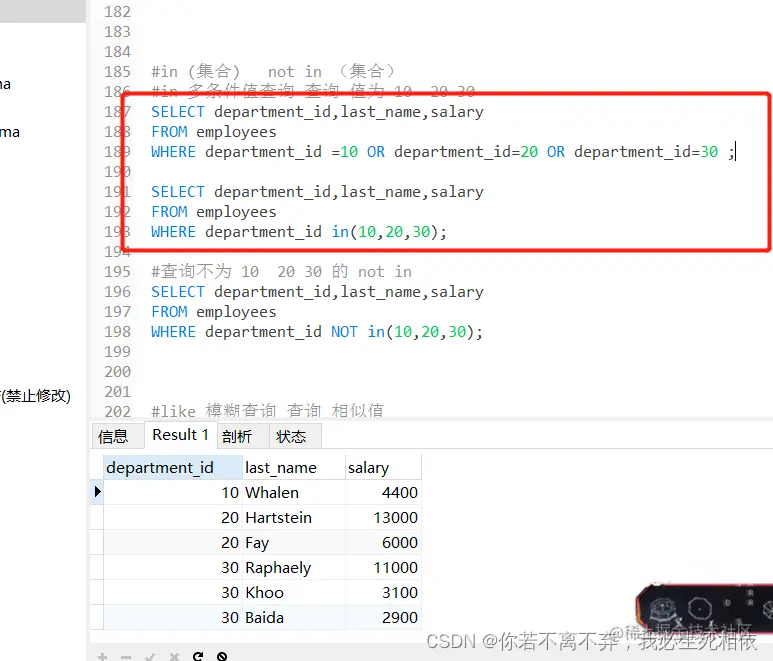Click line number 200 in the gutter

pyautogui.click(x=117, y=372)
